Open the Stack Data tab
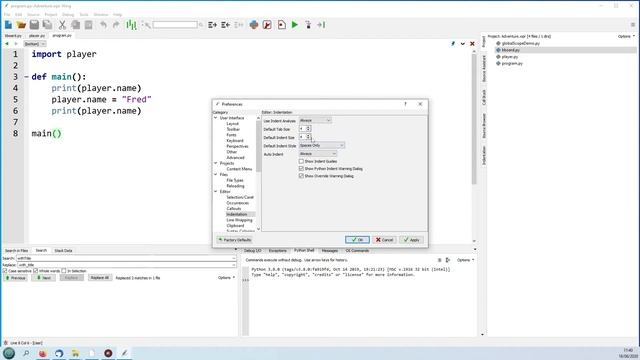Screen dimensions: 640x360 coord(63,251)
